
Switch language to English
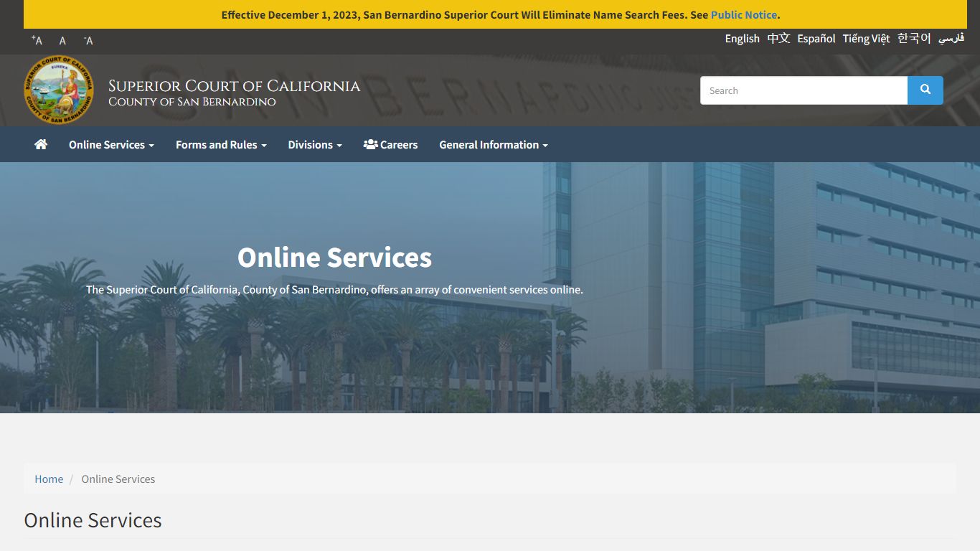tap(742, 38)
